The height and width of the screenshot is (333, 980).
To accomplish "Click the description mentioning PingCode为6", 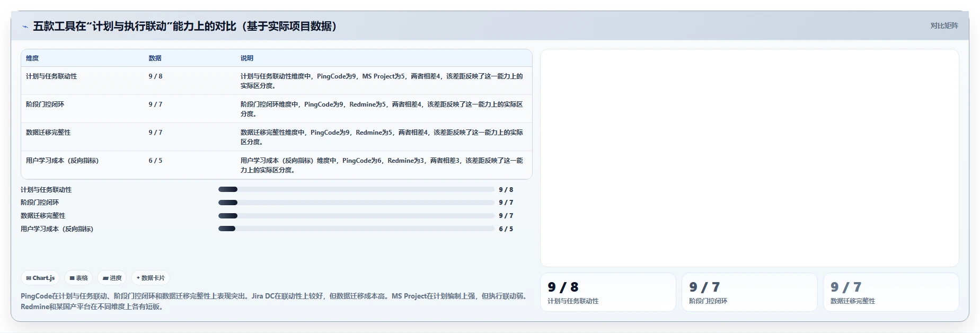I will pos(382,165).
